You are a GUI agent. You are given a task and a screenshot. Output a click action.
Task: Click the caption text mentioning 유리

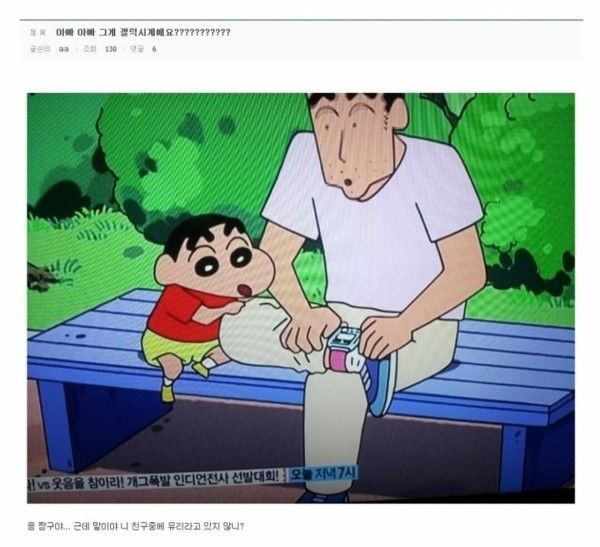135,526
